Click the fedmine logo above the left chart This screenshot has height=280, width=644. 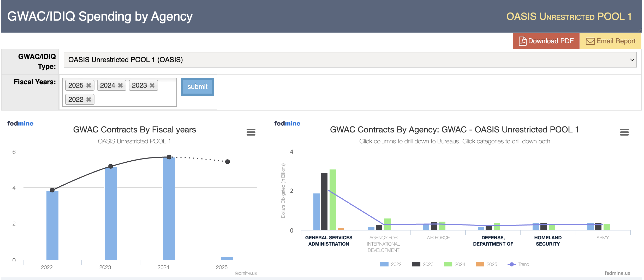20,124
